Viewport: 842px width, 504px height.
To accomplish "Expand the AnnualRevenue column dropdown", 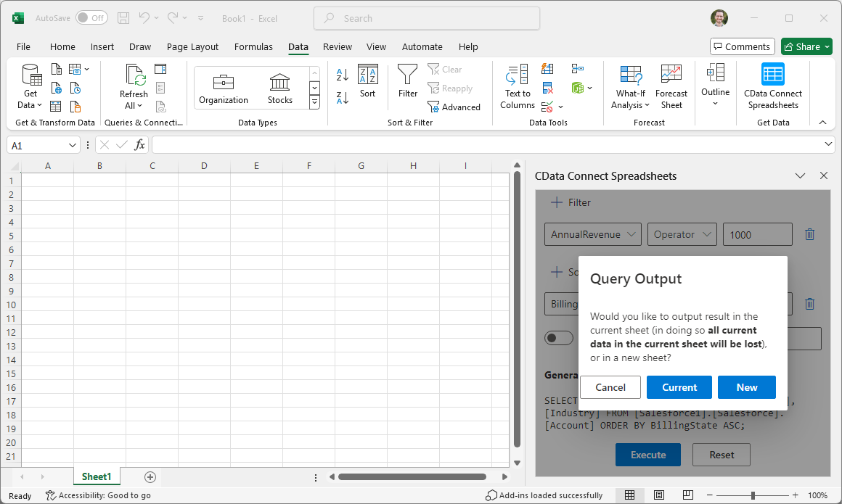I will pos(593,234).
